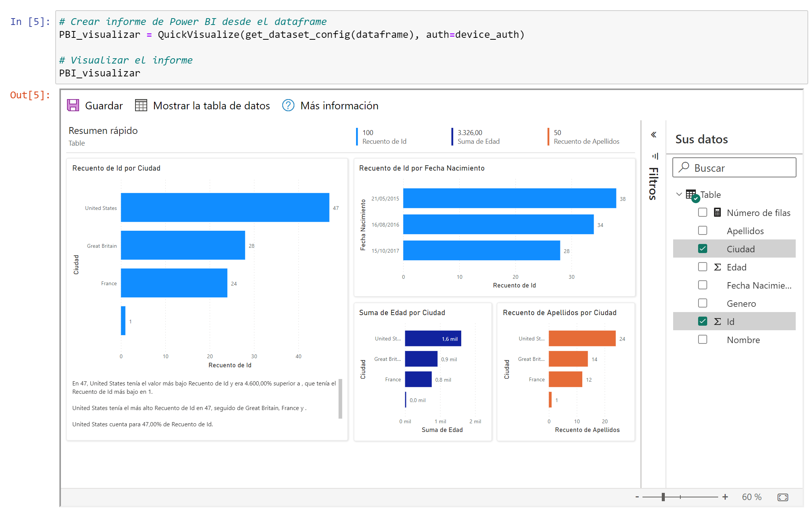Click the fit to page icon
The width and height of the screenshot is (812, 508).
(783, 497)
